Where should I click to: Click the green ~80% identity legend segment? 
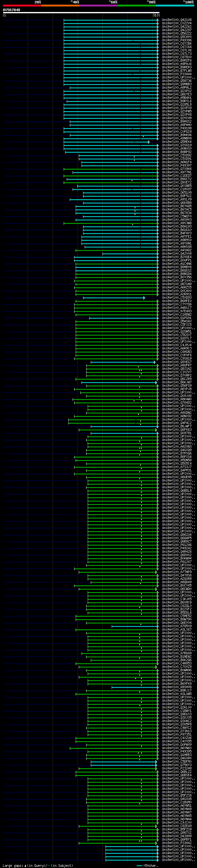click(x=137, y=6)
